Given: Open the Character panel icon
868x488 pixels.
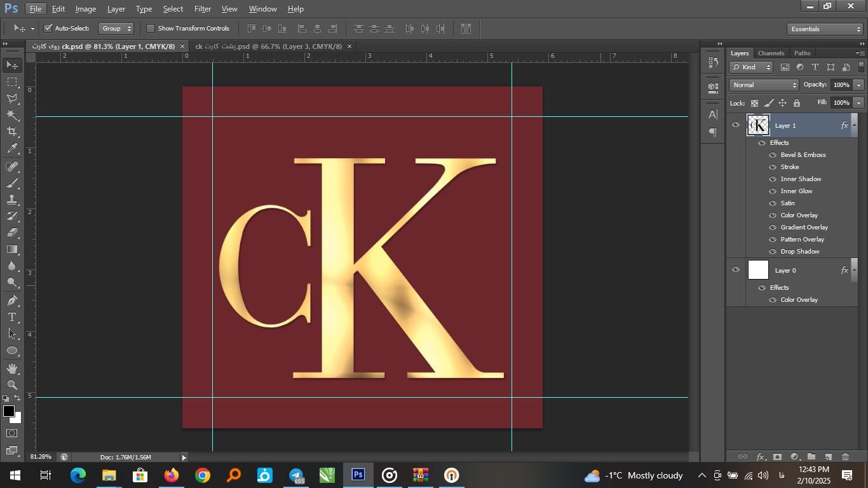Looking at the screenshot, I should click(x=713, y=115).
